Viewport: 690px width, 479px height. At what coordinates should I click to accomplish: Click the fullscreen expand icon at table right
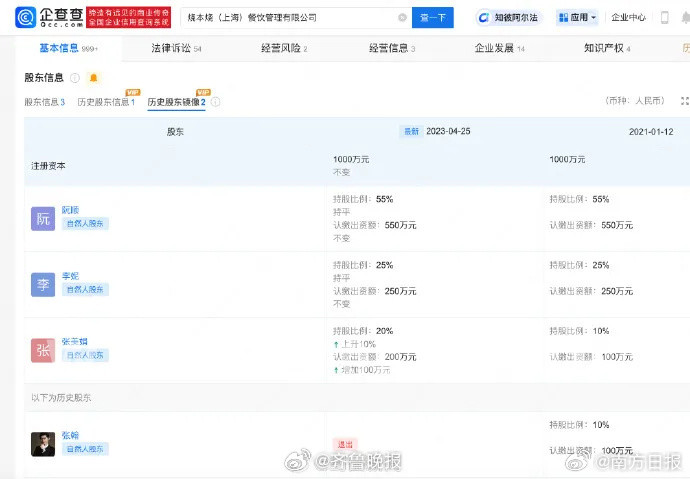pyautogui.click(x=684, y=101)
